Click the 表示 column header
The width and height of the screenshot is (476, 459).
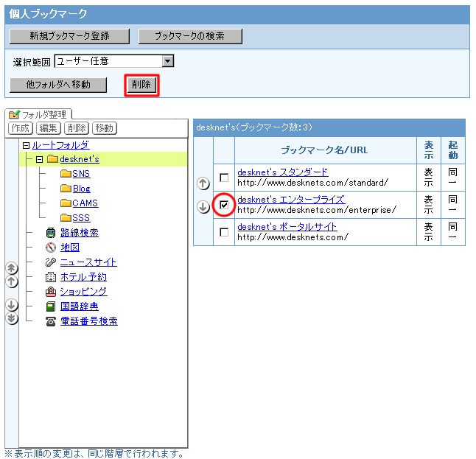[x=429, y=150]
